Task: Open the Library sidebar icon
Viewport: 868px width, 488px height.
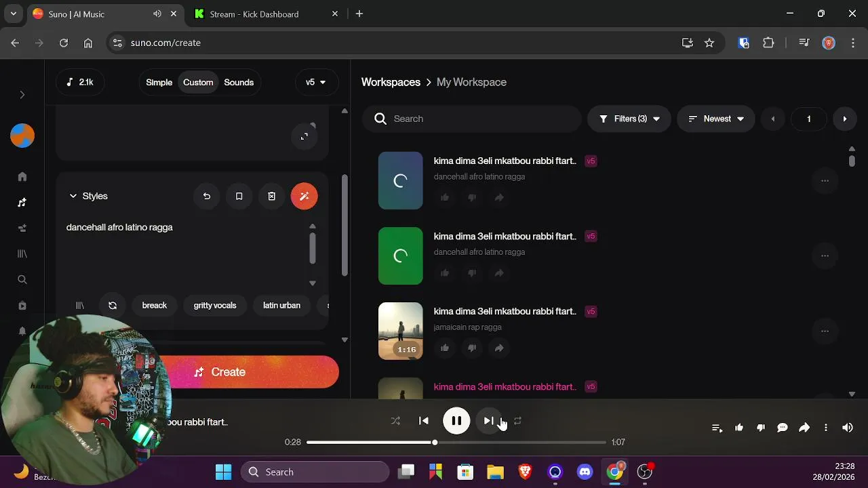Action: pyautogui.click(x=22, y=253)
